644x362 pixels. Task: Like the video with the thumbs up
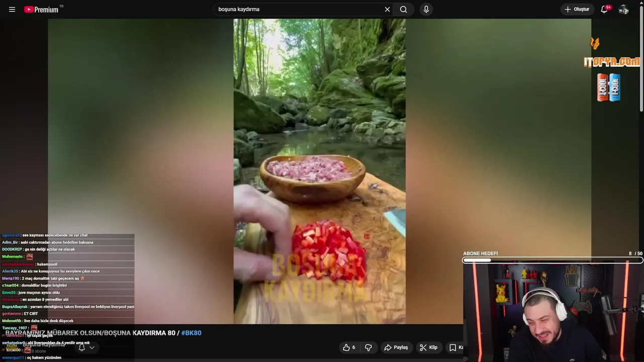pos(350,347)
